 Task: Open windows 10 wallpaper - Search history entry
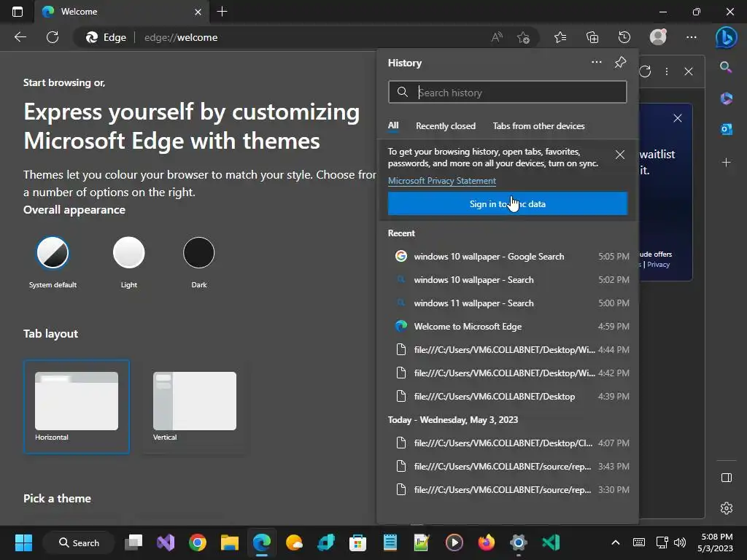pyautogui.click(x=508, y=280)
